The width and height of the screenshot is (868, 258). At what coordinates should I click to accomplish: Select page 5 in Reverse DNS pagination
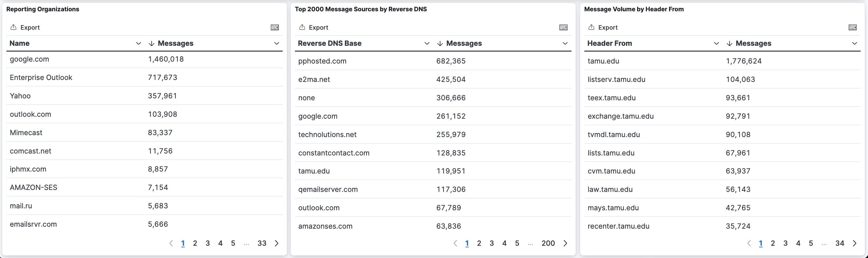517,243
